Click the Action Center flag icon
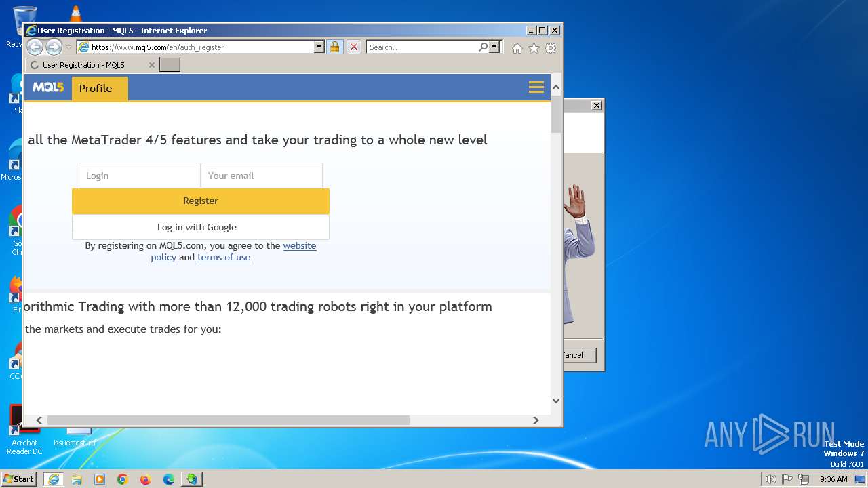 point(787,479)
